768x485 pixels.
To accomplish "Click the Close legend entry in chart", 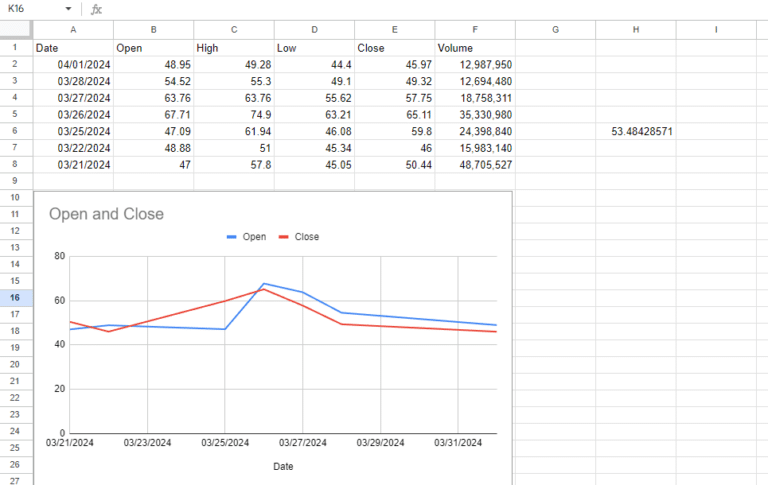I will 299,237.
